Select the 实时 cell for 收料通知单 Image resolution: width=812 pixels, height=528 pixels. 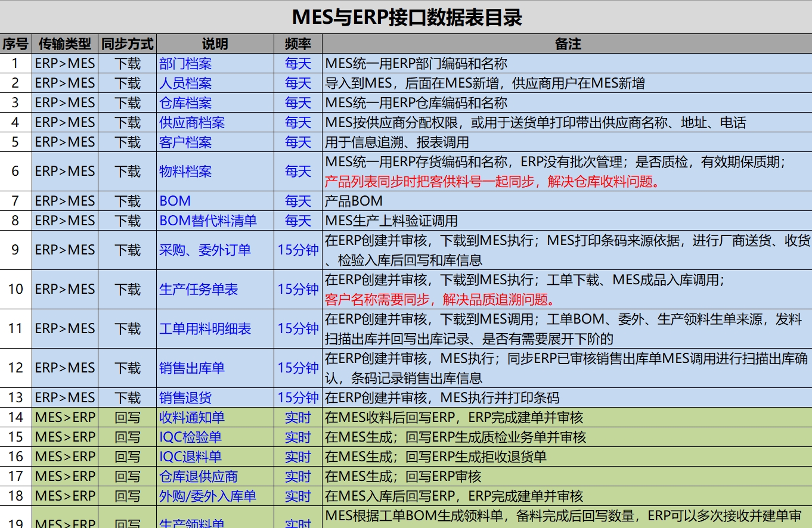[x=298, y=417]
